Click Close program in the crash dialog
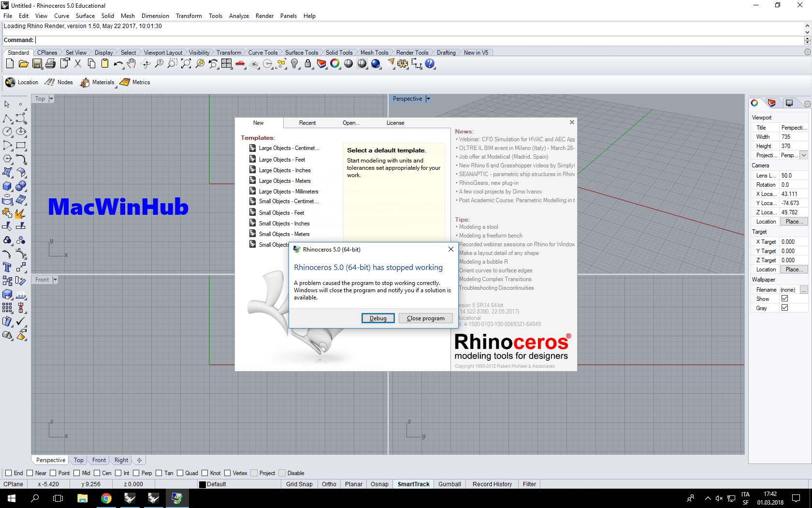The height and width of the screenshot is (508, 812). coord(425,318)
